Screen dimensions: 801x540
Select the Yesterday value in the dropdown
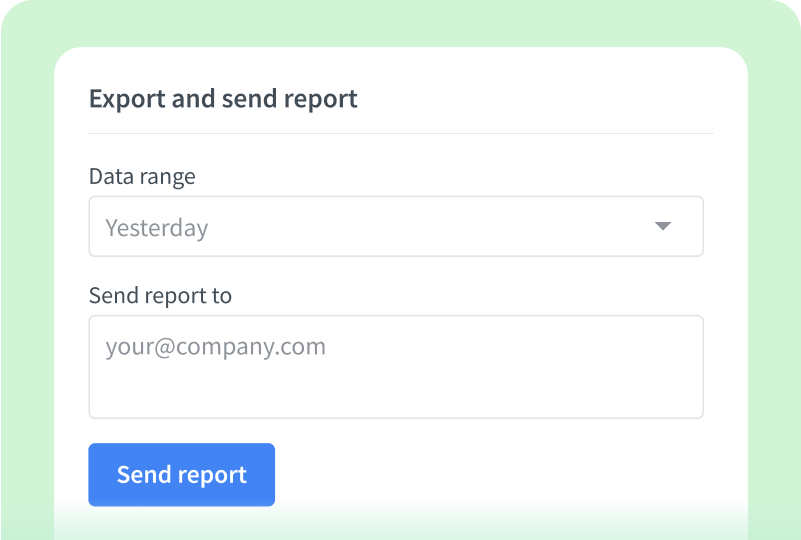coord(157,228)
